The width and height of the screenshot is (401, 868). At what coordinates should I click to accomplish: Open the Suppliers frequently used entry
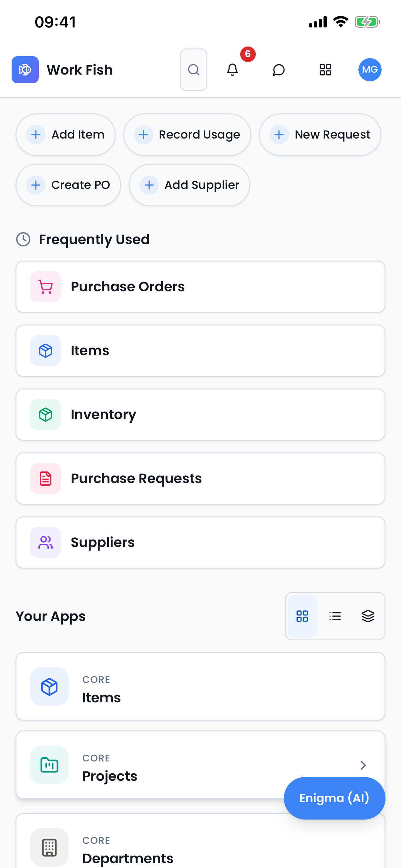(200, 542)
